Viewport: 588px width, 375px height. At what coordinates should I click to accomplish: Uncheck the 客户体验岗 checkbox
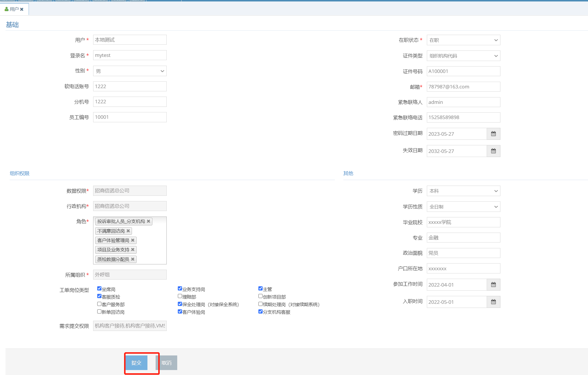180,311
